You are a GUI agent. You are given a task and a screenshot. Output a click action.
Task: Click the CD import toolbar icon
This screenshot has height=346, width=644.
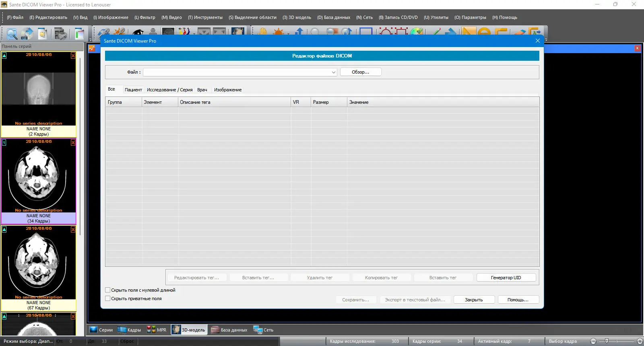click(x=27, y=34)
